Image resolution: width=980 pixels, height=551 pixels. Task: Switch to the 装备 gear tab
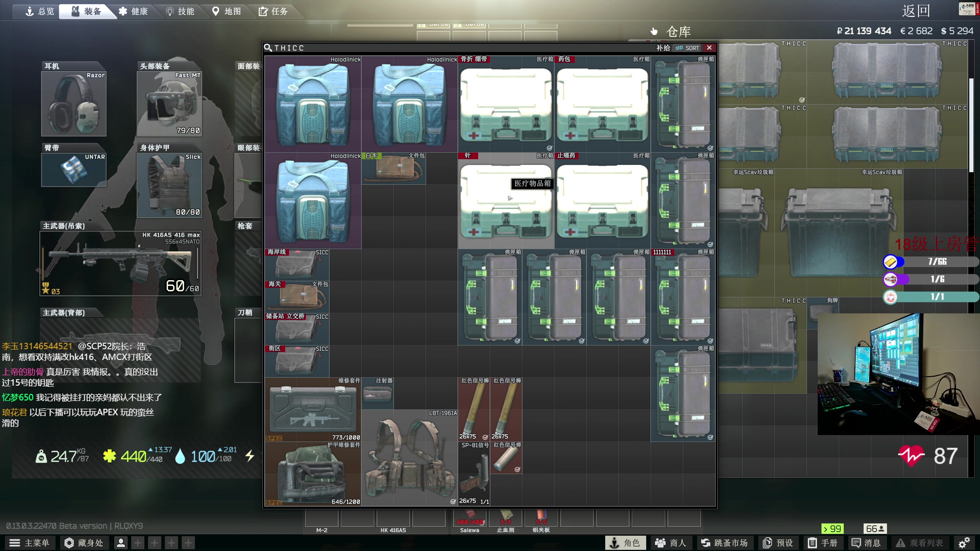(x=87, y=11)
